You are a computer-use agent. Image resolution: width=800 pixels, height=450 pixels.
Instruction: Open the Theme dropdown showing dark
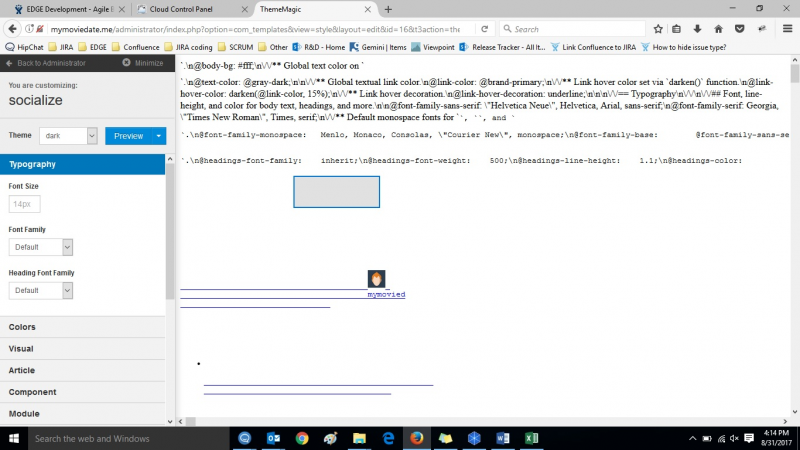[68, 136]
